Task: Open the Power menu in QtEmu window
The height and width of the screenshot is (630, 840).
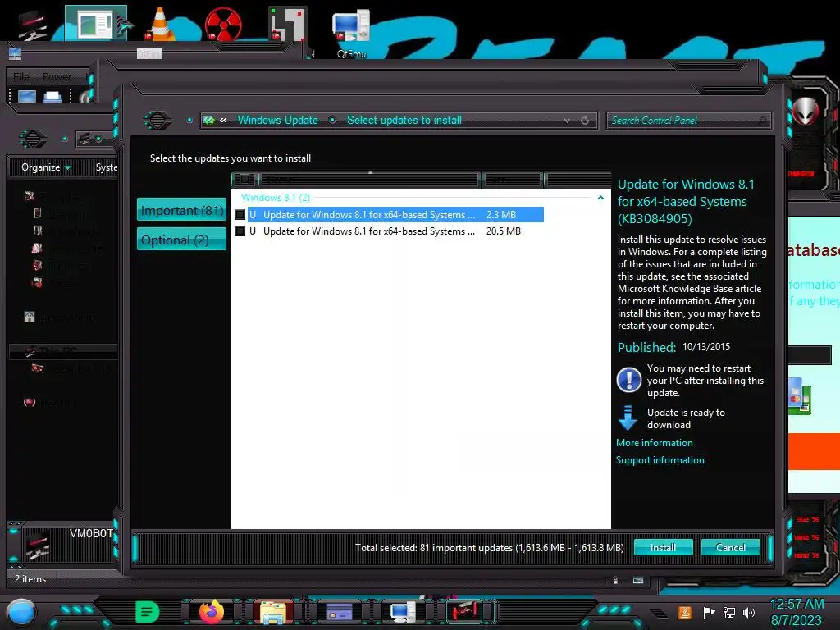Action: [57, 76]
